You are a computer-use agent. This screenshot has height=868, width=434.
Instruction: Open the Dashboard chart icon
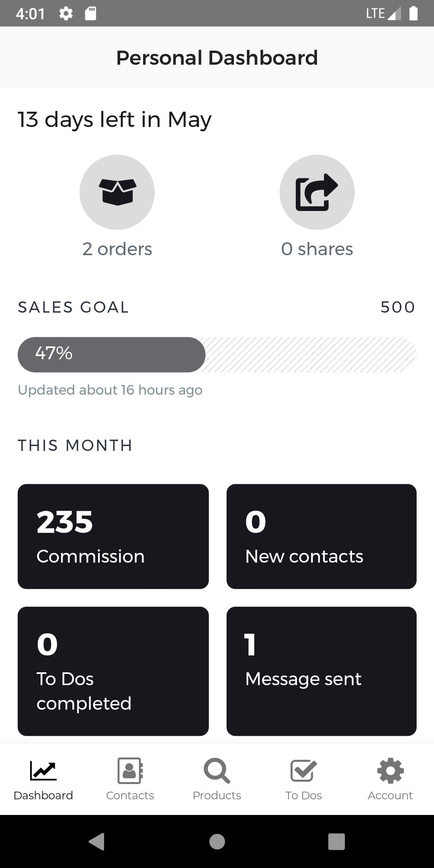click(x=43, y=771)
